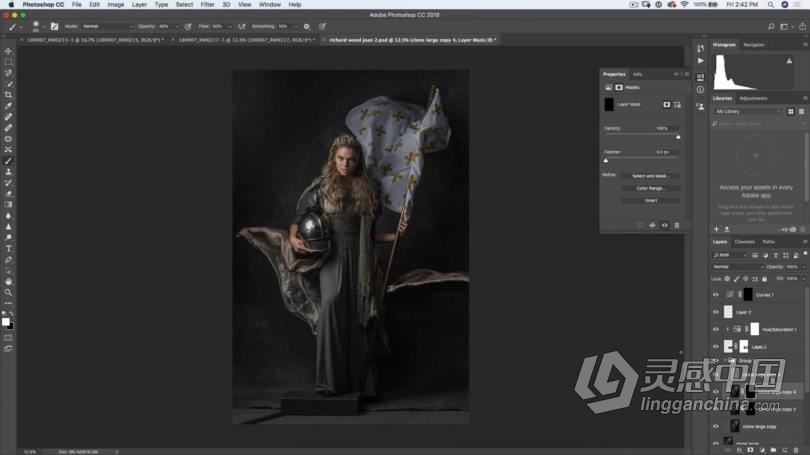Select the Crop tool
810x455 pixels.
point(8,95)
